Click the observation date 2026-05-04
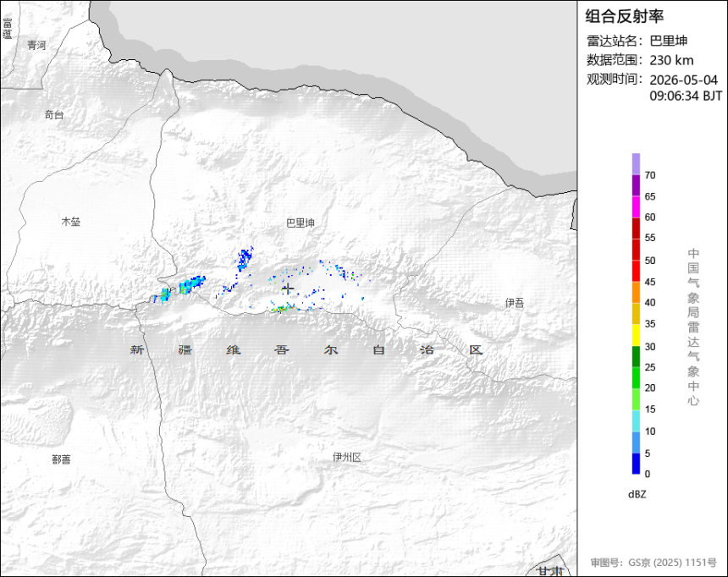 click(x=683, y=80)
